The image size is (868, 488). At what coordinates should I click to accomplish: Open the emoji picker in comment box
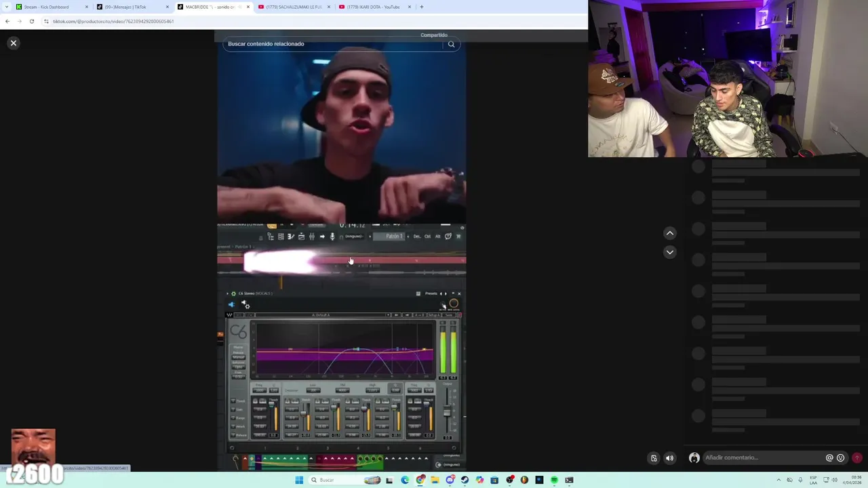pyautogui.click(x=840, y=457)
